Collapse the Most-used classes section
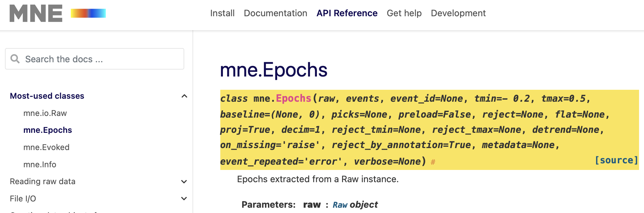644x213 pixels. pyautogui.click(x=184, y=96)
